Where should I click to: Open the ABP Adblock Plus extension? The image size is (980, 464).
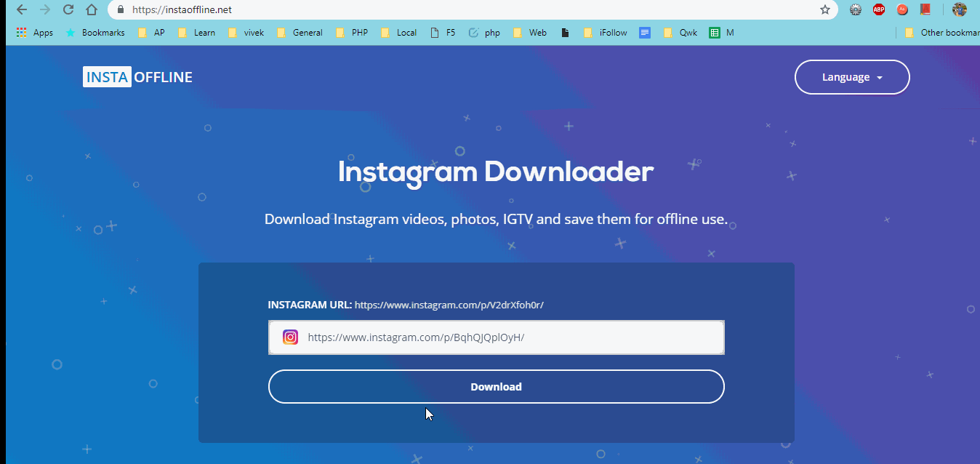point(879,10)
